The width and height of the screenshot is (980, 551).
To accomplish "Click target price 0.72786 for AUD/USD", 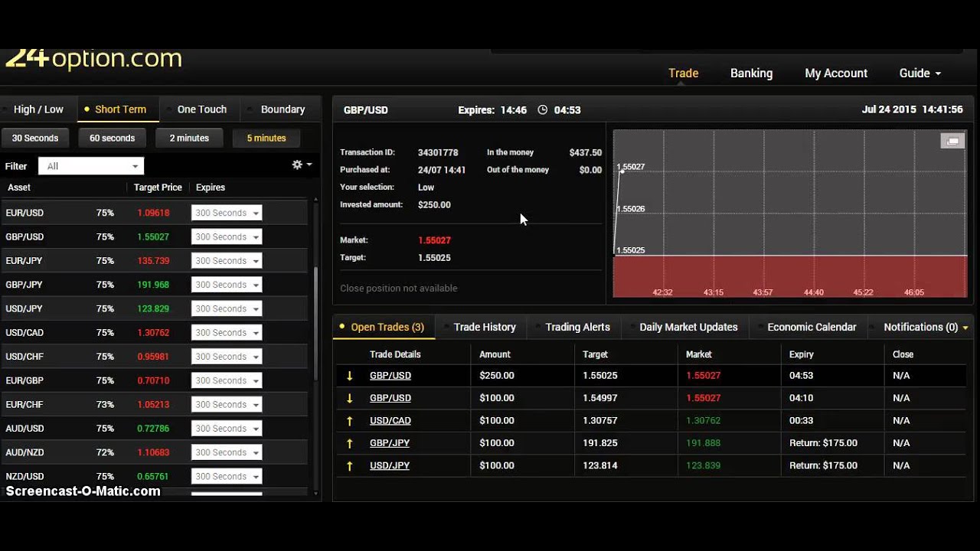I will coord(153,429).
